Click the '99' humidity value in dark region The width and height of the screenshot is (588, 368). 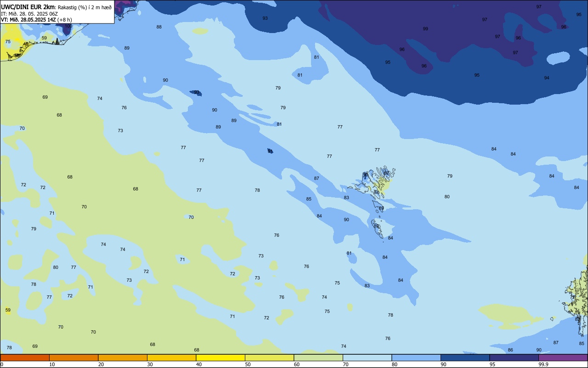click(x=425, y=29)
